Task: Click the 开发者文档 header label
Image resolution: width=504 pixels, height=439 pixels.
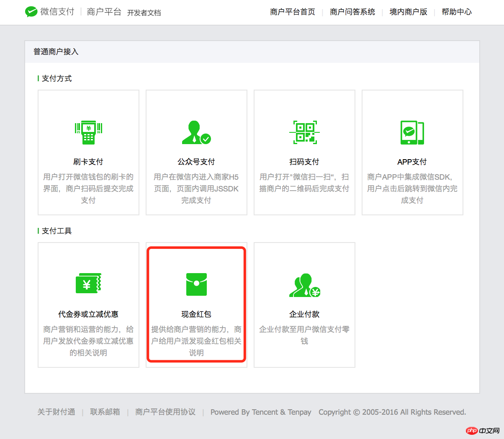Action: [x=144, y=13]
